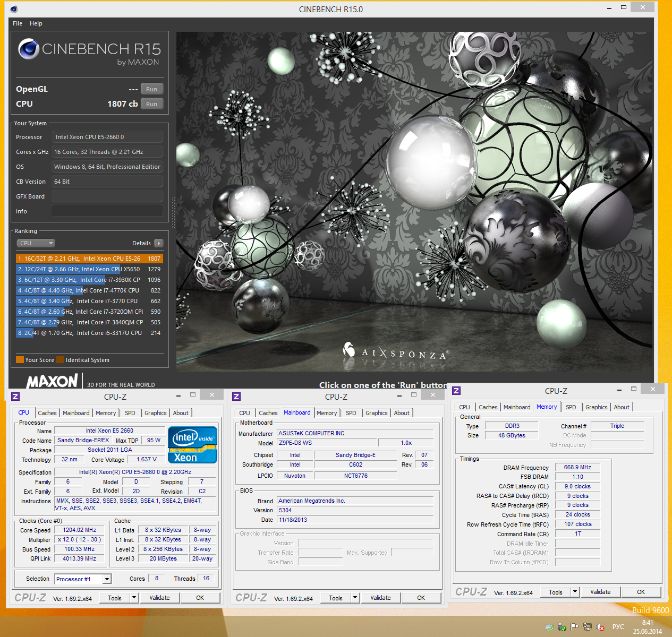The width and height of the screenshot is (672, 637).
Task: Open About tab in middle CPU-Z window
Action: 402,413
